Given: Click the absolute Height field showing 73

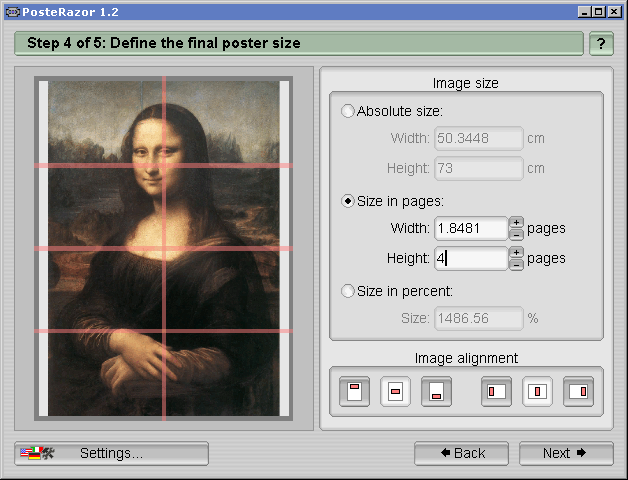Looking at the screenshot, I should click(479, 168).
